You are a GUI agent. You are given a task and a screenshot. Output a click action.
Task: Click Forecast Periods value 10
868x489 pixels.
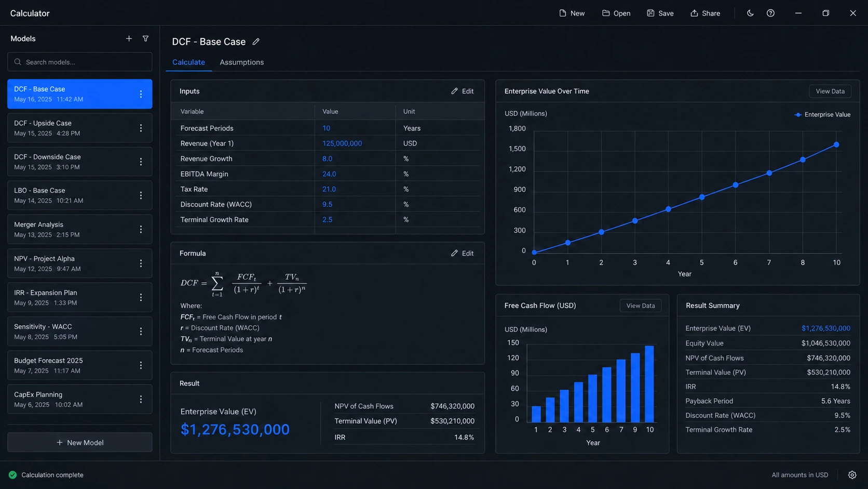click(x=326, y=128)
